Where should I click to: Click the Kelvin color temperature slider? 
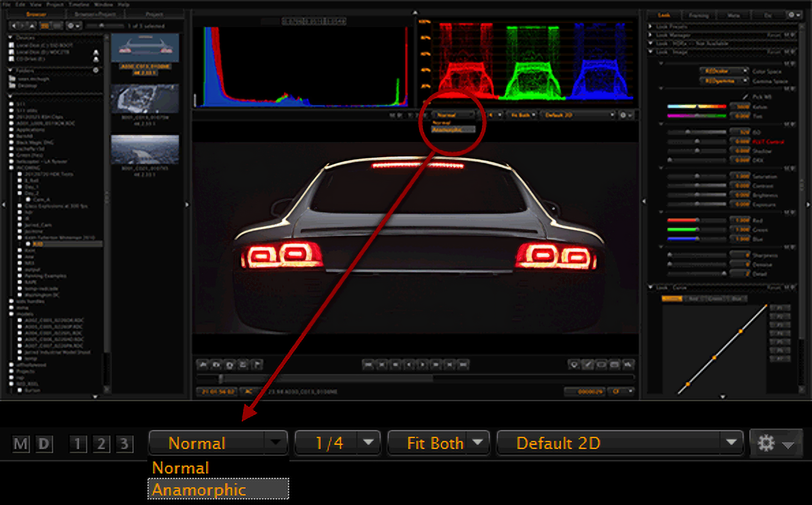(x=696, y=106)
